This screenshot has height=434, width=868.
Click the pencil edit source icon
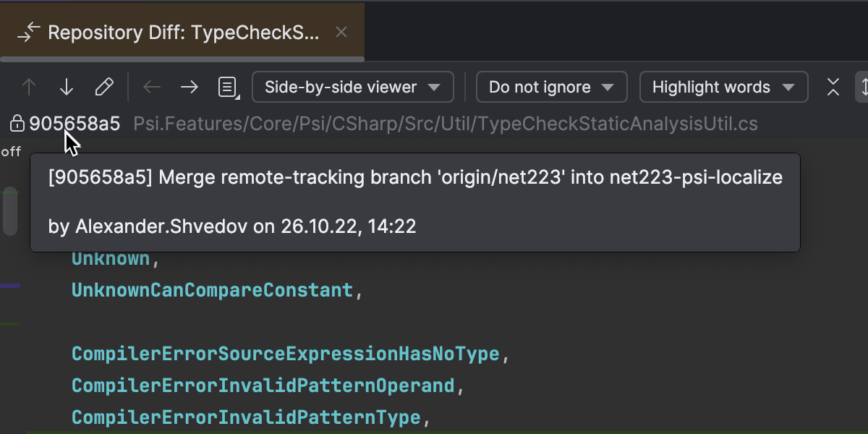104,88
